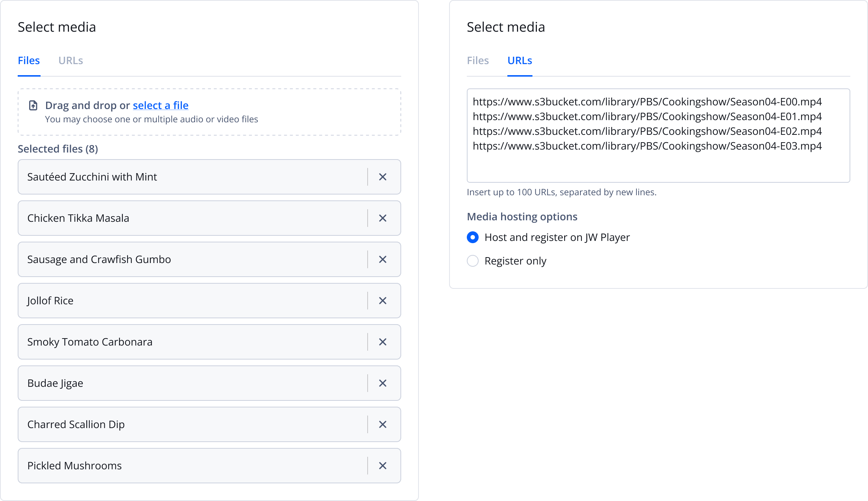
Task: Remove Jollof Rice file with X
Action: click(x=382, y=301)
